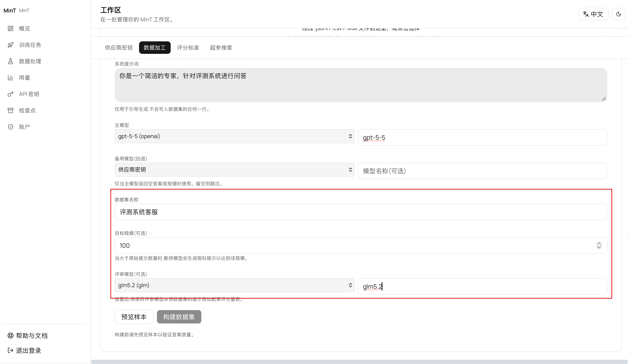Click the key icon for API 密钥
This screenshot has height=364, width=628.
(11, 94)
